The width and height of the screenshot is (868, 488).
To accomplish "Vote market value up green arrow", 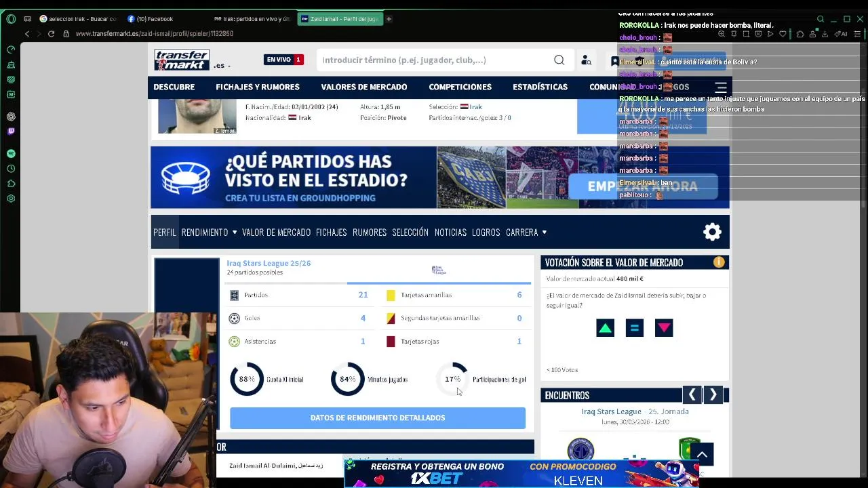I will [605, 329].
